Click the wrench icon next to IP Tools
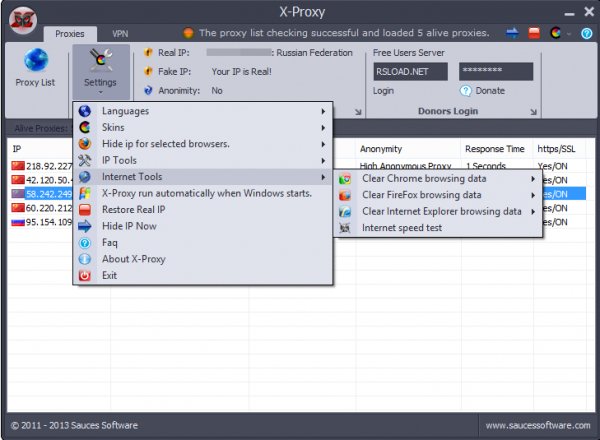This screenshot has width=600, height=440. tap(85, 160)
